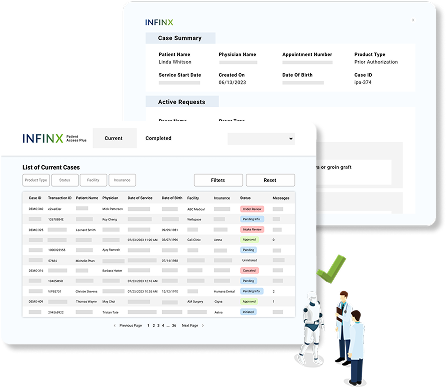The image size is (446, 388).
Task: Click Created On date 06/13/2023
Action: coord(232,82)
